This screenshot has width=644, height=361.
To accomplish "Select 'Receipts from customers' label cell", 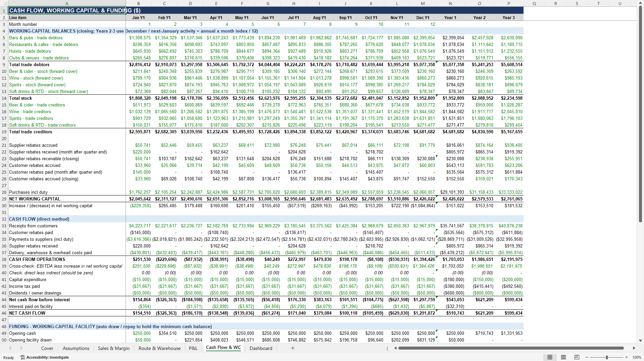I will click(67, 226).
